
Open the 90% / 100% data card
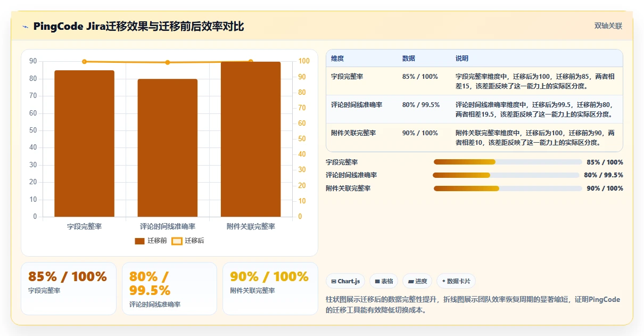[270, 288]
